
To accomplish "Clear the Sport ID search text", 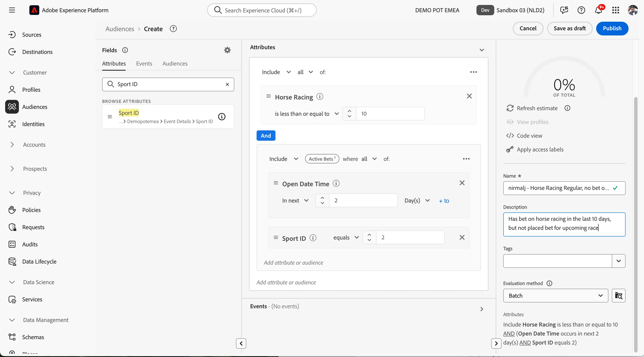I will [227, 84].
